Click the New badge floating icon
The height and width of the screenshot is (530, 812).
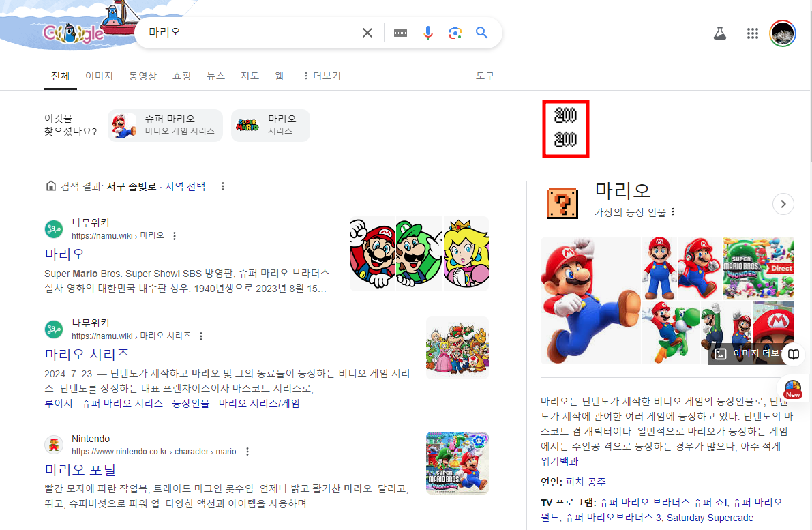pos(792,389)
